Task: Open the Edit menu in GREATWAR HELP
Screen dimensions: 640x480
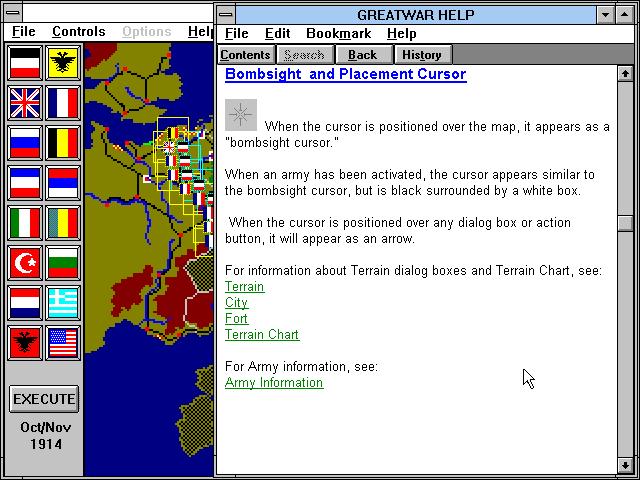Action: click(278, 33)
